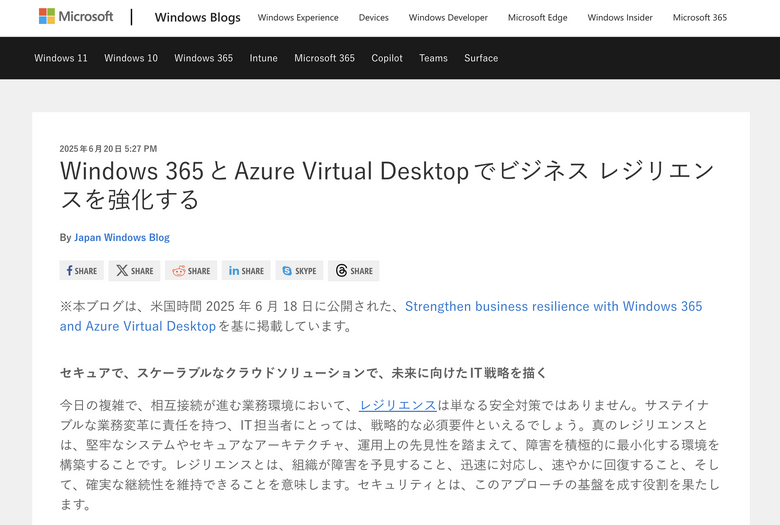This screenshot has width=780, height=525.
Task: Select Surface in black navigation bar
Action: pyautogui.click(x=481, y=58)
